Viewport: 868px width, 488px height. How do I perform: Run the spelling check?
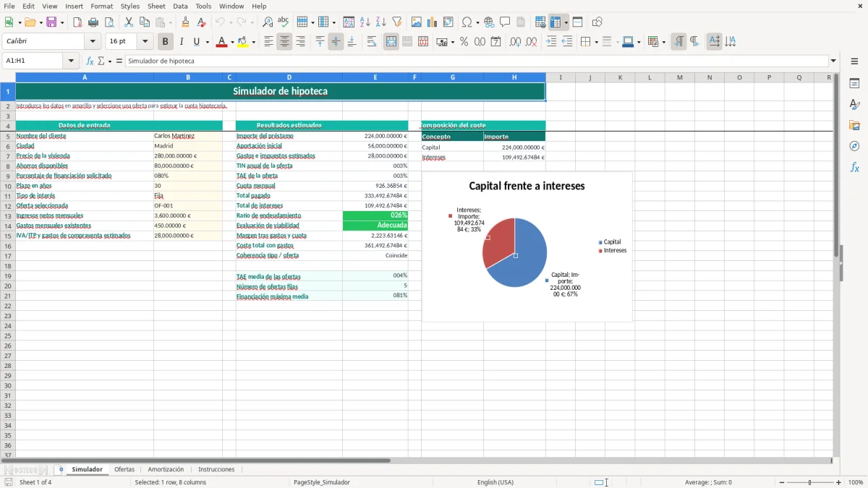coord(284,22)
